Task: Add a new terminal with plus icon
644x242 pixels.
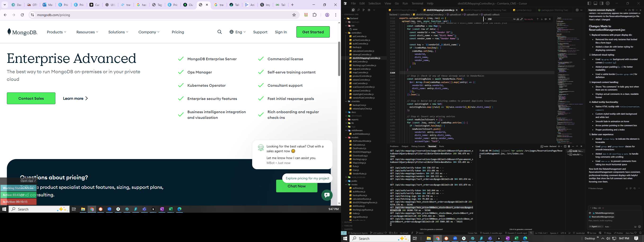Action: click(x=559, y=147)
